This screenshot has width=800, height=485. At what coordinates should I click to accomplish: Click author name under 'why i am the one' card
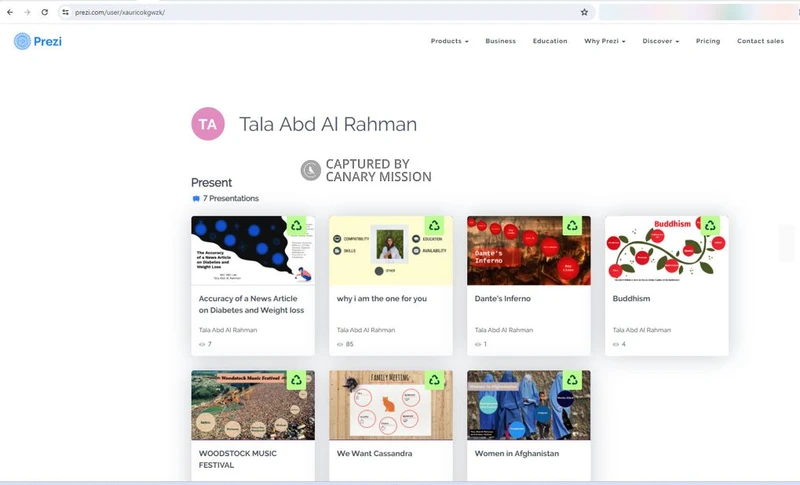pos(366,330)
